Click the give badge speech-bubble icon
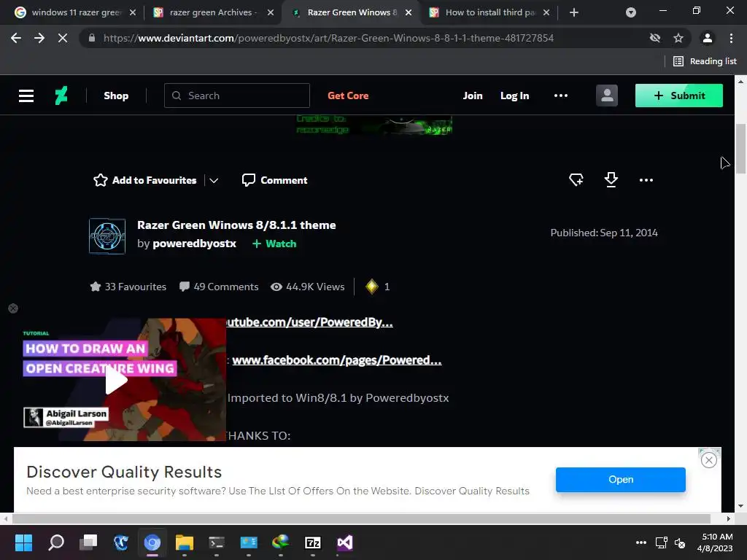The width and height of the screenshot is (747, 560). click(576, 180)
